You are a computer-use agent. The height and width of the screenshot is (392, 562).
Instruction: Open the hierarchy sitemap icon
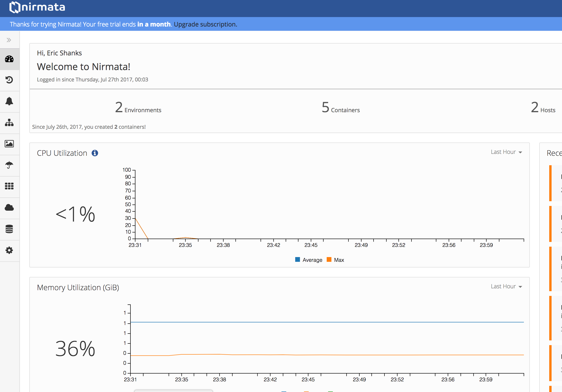(x=9, y=123)
